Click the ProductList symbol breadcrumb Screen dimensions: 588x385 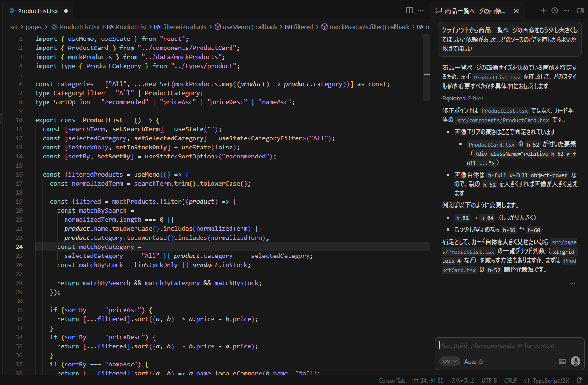[x=127, y=27]
